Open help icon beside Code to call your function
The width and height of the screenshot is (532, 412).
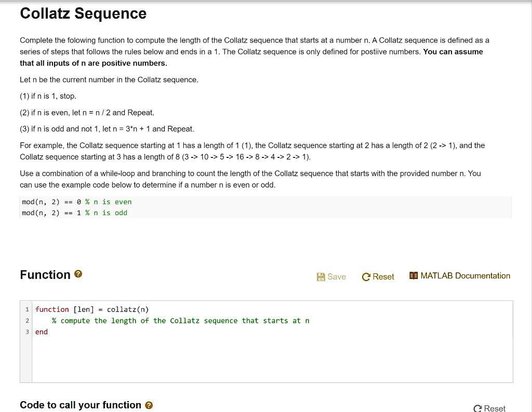149,405
